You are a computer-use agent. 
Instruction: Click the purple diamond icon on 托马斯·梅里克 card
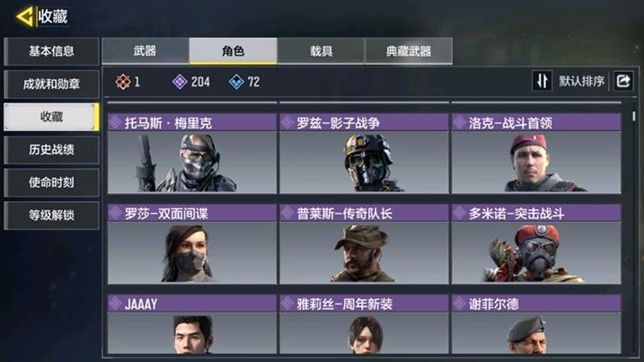[x=116, y=122]
